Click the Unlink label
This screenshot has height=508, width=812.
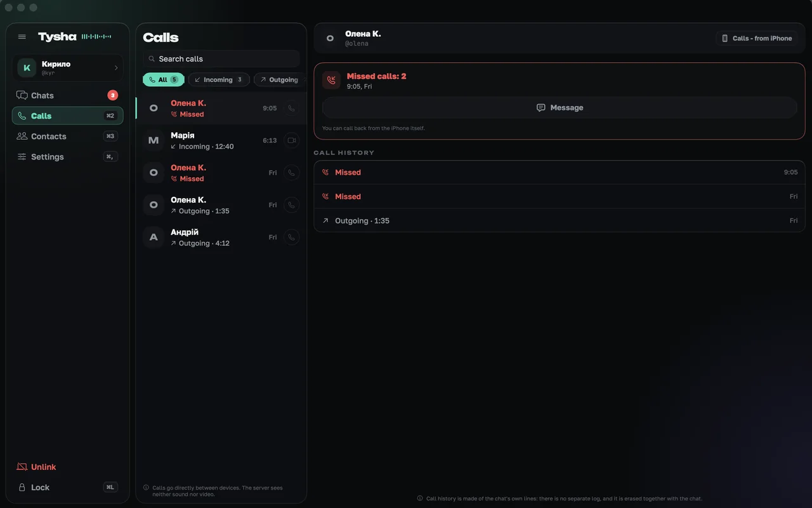[x=44, y=467]
